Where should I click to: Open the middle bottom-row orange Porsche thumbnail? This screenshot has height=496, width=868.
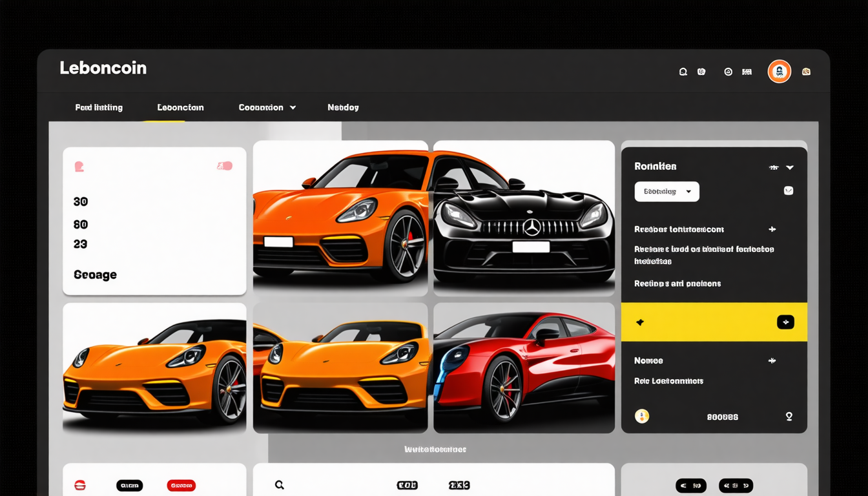click(x=340, y=368)
